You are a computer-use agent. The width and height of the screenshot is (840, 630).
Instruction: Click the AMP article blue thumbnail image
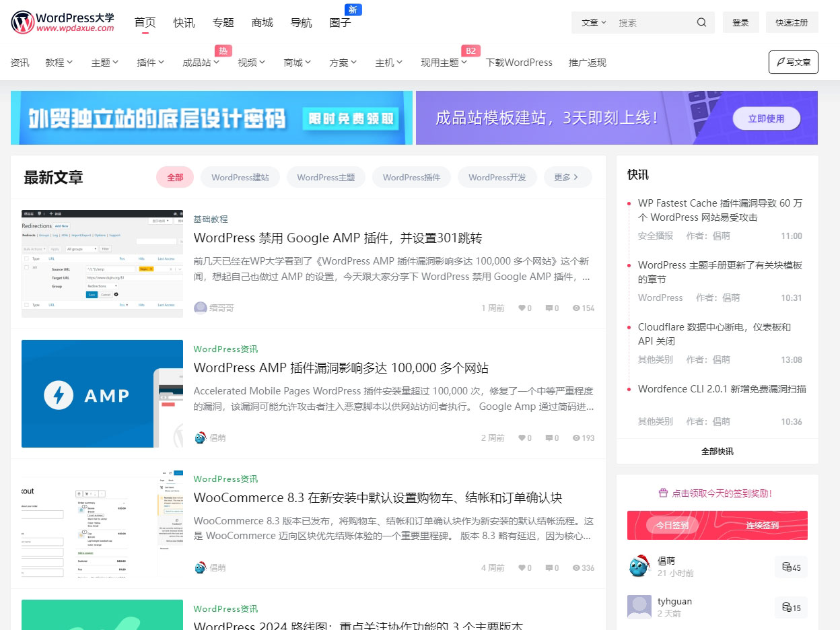point(102,394)
